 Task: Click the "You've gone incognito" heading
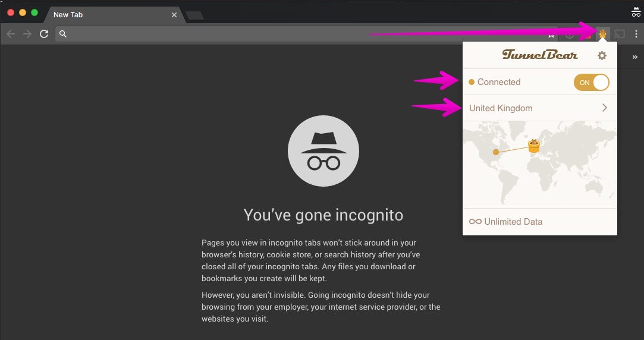click(x=323, y=215)
